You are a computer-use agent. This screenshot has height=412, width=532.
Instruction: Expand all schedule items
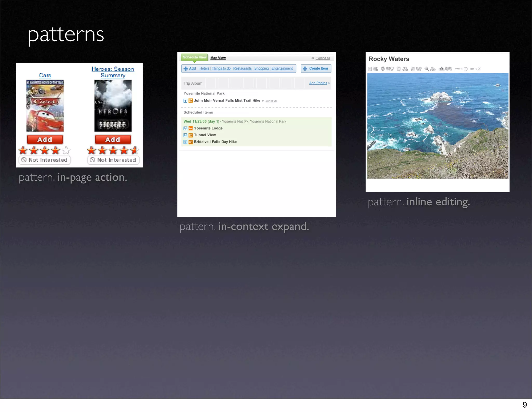tap(322, 58)
